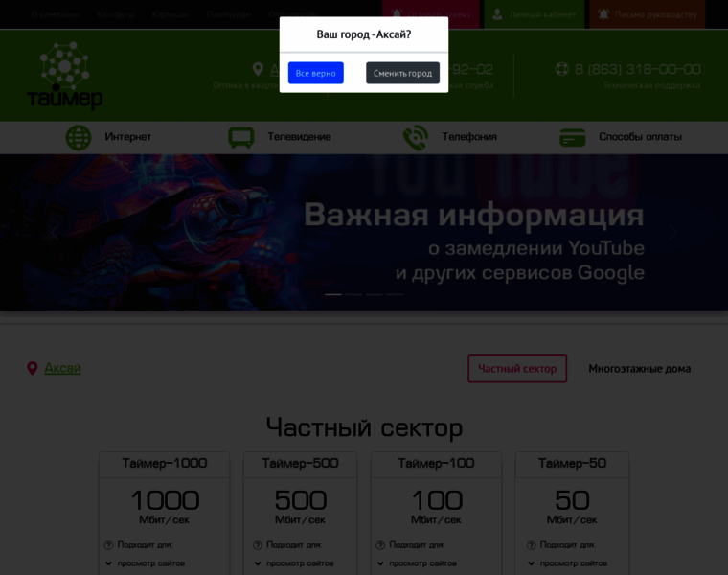Click the credit card Способы оплаты icon
Viewport: 728px width, 575px height.
point(573,137)
